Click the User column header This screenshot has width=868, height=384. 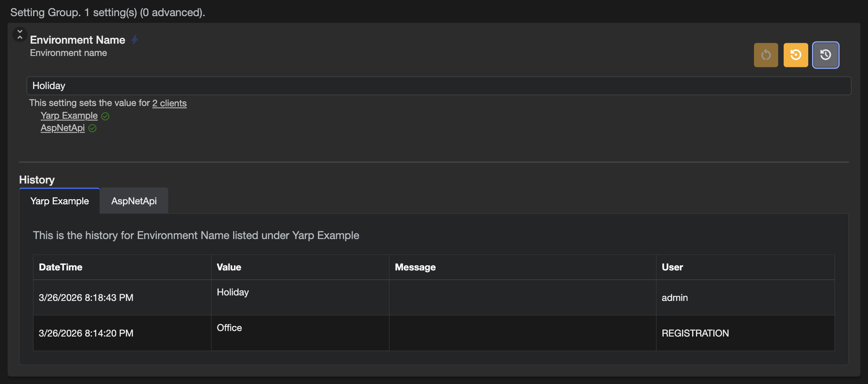pyautogui.click(x=672, y=267)
